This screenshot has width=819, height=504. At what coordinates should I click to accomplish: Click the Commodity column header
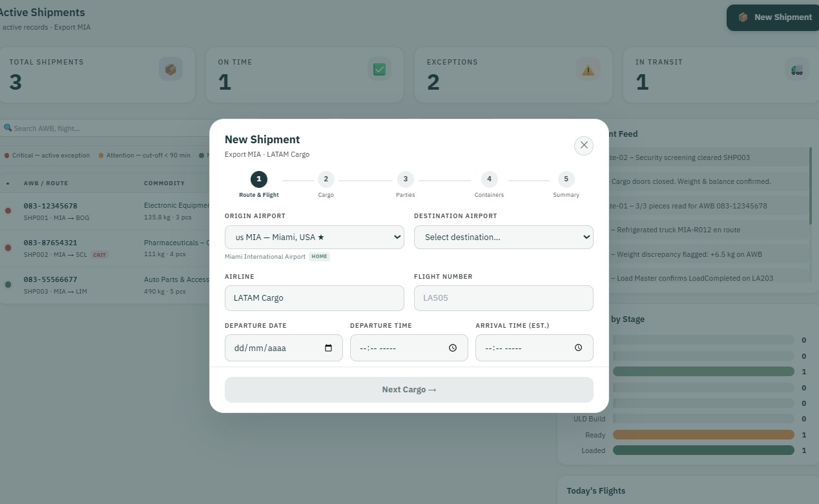point(164,183)
